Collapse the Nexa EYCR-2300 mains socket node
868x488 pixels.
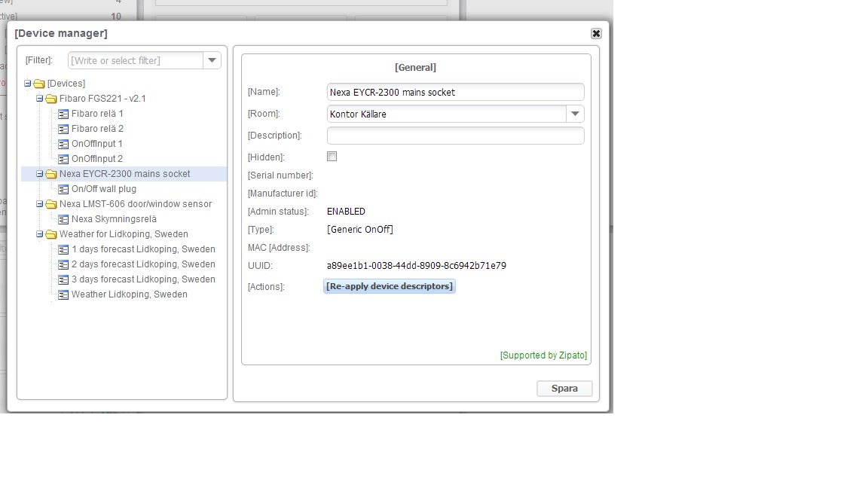pos(39,173)
